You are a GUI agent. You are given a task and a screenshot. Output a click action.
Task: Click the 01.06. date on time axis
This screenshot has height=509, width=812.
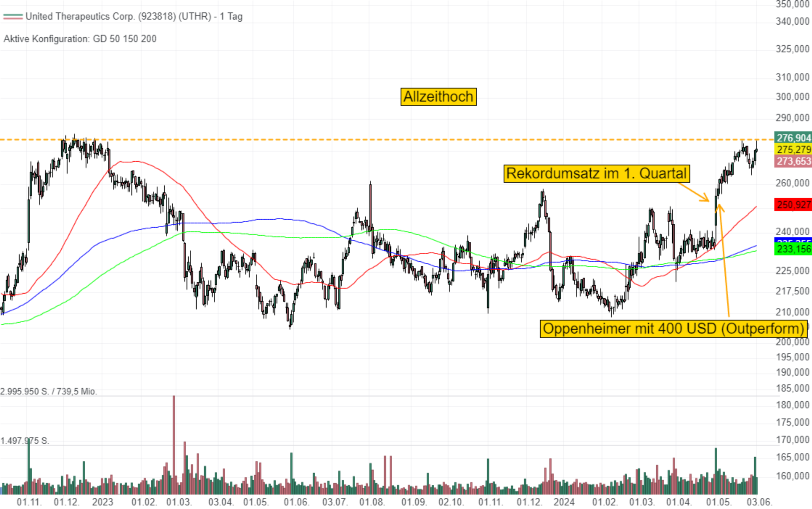pos(296,502)
